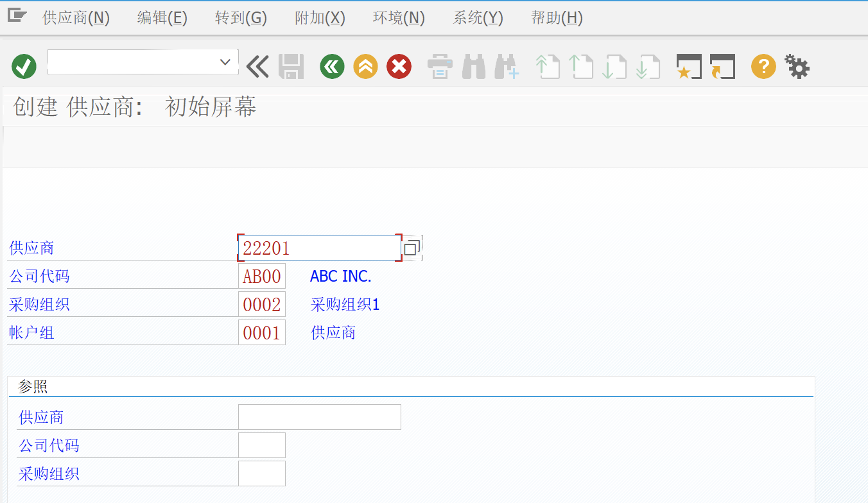The image size is (868, 503).
Task: Click the command input field
Action: coord(143,62)
